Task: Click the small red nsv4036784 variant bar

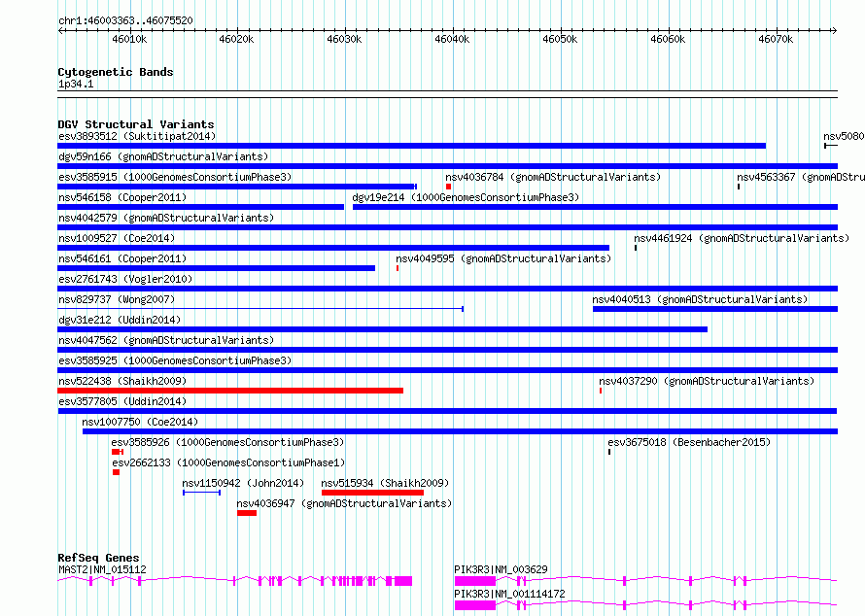Action: click(x=448, y=187)
